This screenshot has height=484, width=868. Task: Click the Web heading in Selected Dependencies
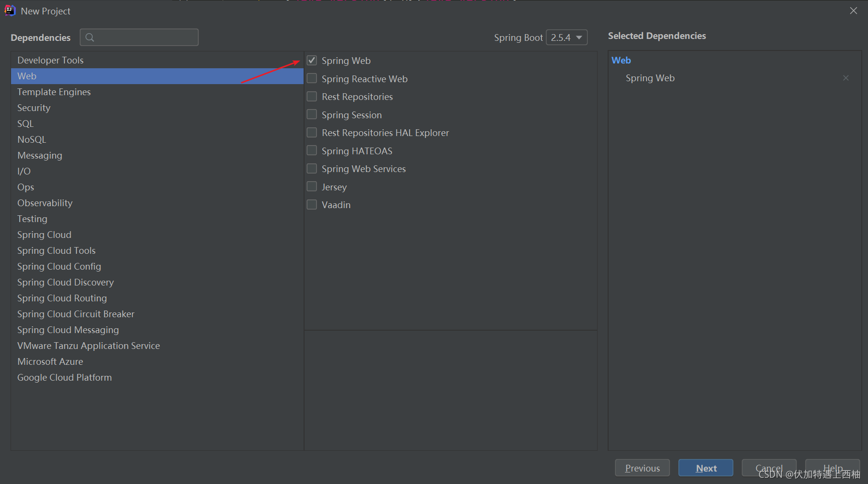(621, 60)
